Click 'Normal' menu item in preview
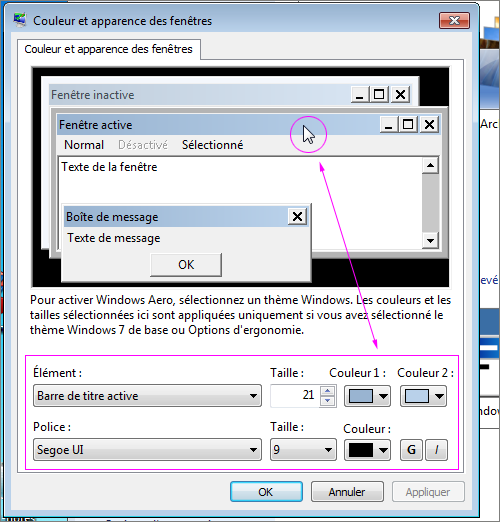The height and width of the screenshot is (522, 500). pyautogui.click(x=84, y=145)
